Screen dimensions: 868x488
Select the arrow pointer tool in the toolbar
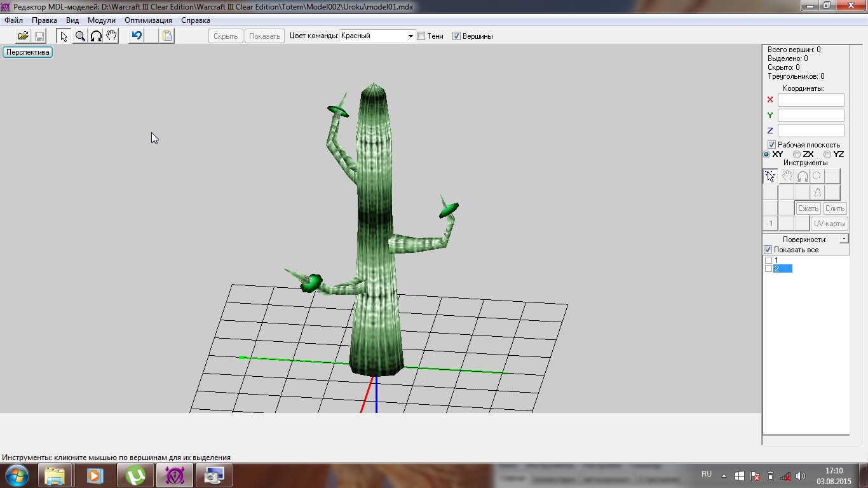(x=64, y=36)
